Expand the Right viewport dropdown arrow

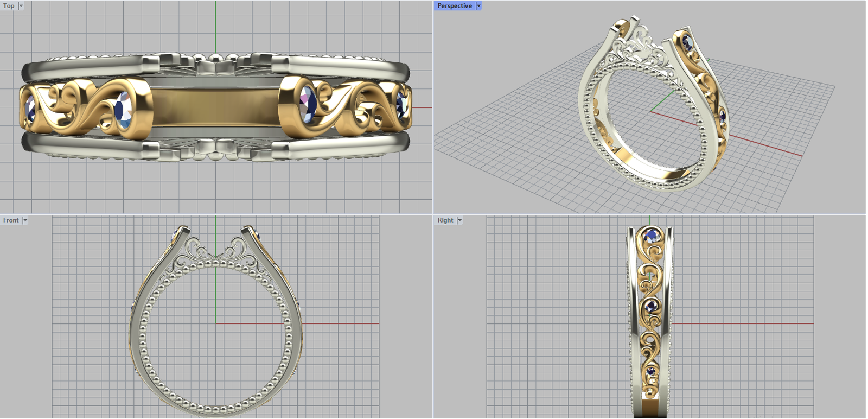(x=459, y=220)
